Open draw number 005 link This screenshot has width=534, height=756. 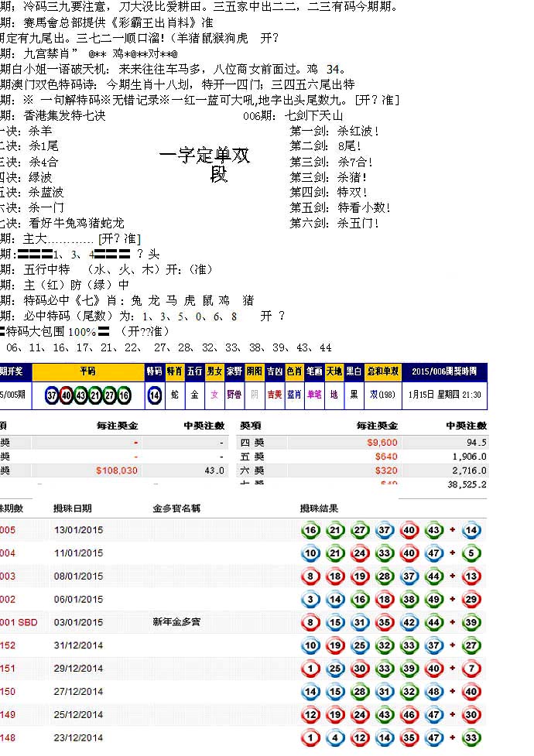[x=8, y=530]
